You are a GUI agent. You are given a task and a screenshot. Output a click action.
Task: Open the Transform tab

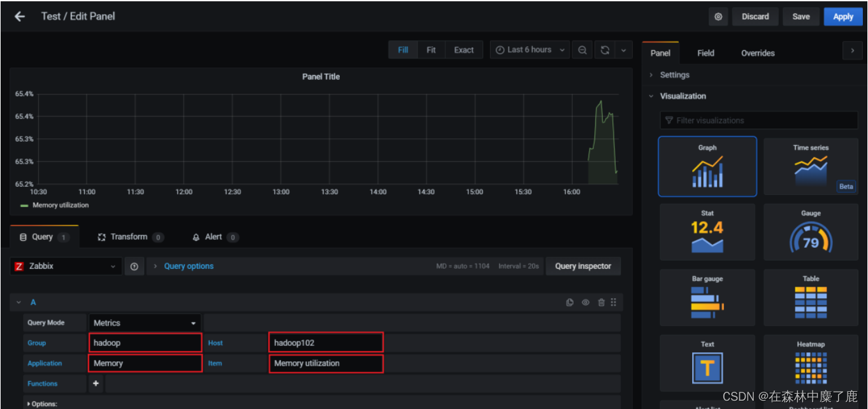click(x=130, y=237)
